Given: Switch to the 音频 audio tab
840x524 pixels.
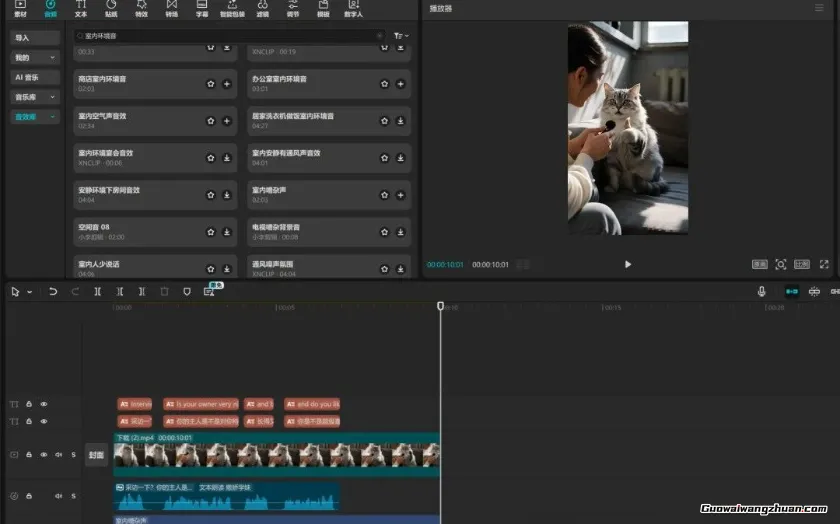Looking at the screenshot, I should [x=50, y=9].
